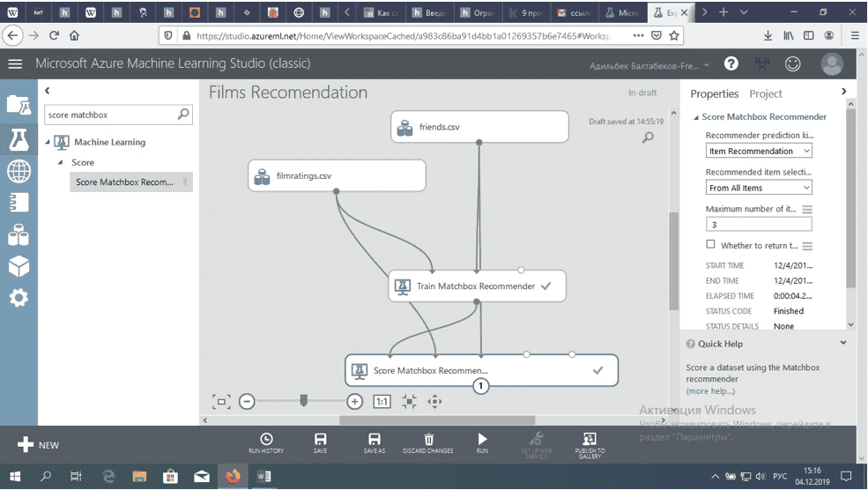Open the Notebooks sidebar icon
Viewport: 868px width, 490px height.
tap(19, 203)
